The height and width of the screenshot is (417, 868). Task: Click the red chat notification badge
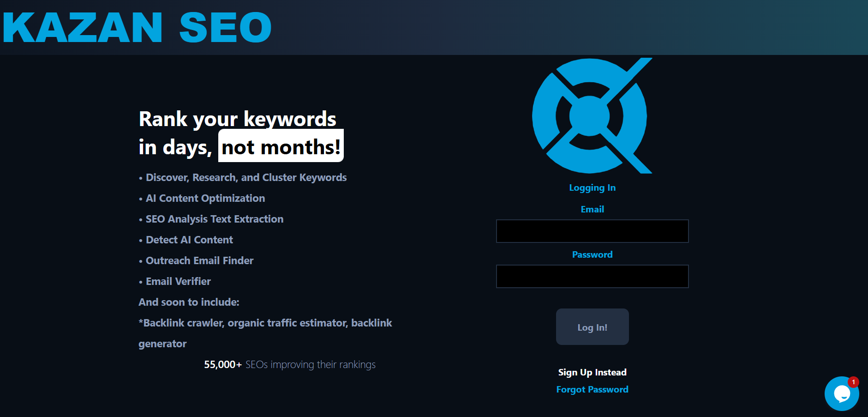pos(853,382)
